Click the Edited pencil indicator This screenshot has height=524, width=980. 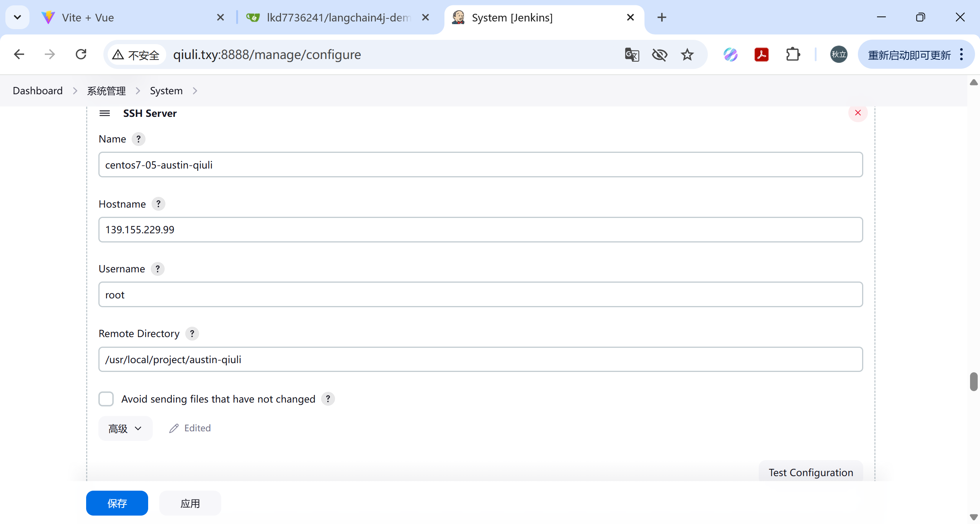coord(190,428)
